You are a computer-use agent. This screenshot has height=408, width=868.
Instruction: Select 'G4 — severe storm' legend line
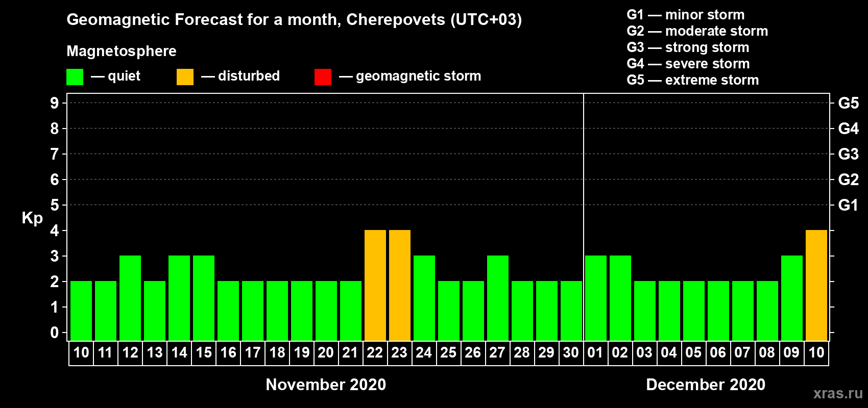[x=688, y=64]
